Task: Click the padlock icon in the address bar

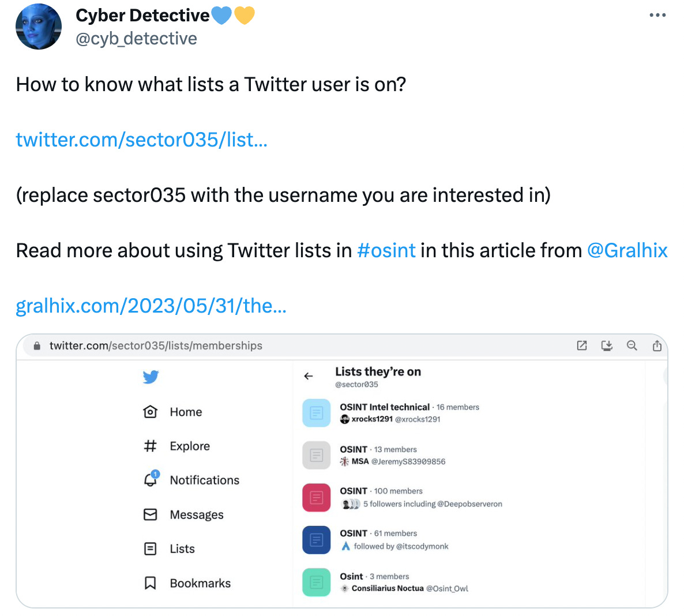Action: 36,345
